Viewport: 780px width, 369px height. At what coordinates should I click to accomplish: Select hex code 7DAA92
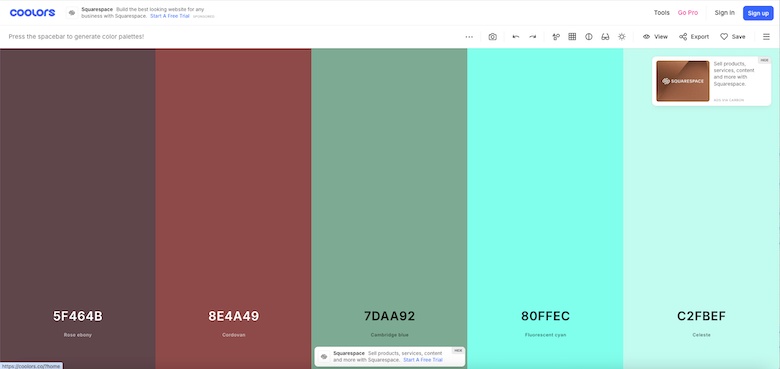coord(390,316)
